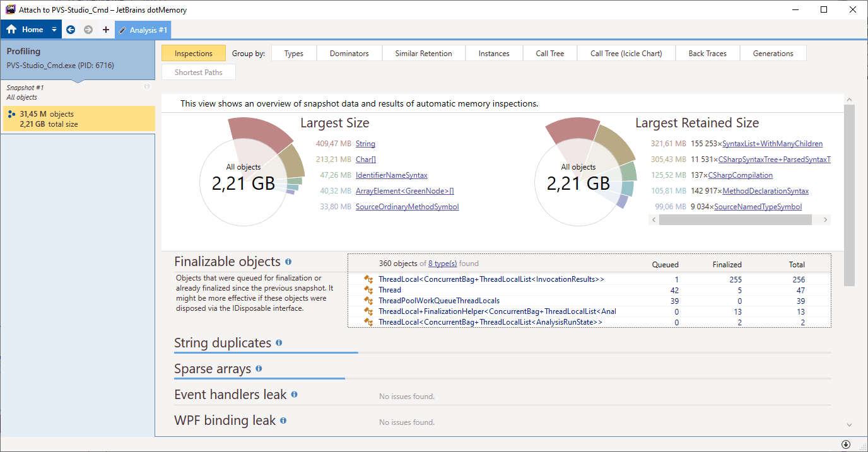Open the CSharpCompilation link
The width and height of the screenshot is (868, 452).
tap(741, 175)
